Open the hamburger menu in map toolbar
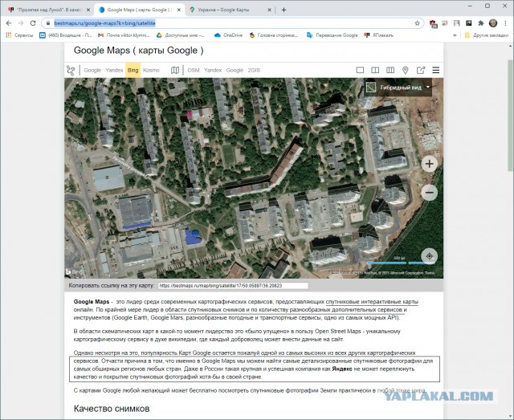Image resolution: width=514 pixels, height=420 pixels. (x=435, y=70)
